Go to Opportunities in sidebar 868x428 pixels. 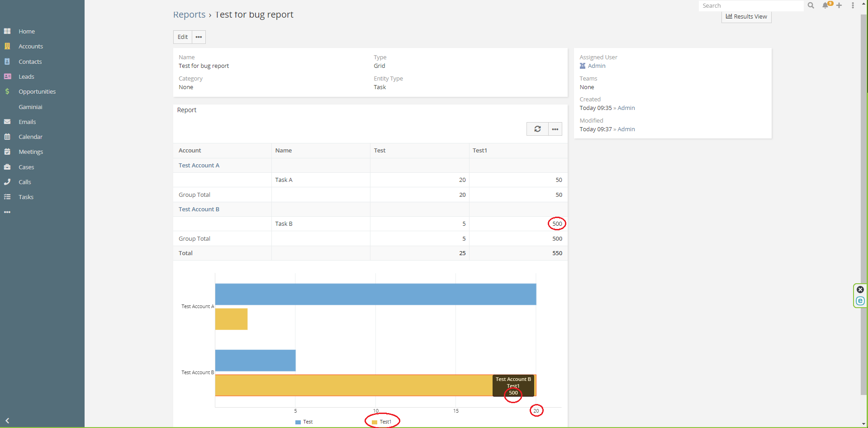click(x=37, y=91)
